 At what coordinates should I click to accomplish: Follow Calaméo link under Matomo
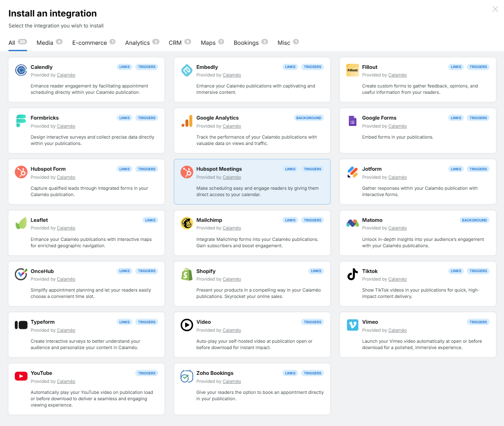pos(397,228)
